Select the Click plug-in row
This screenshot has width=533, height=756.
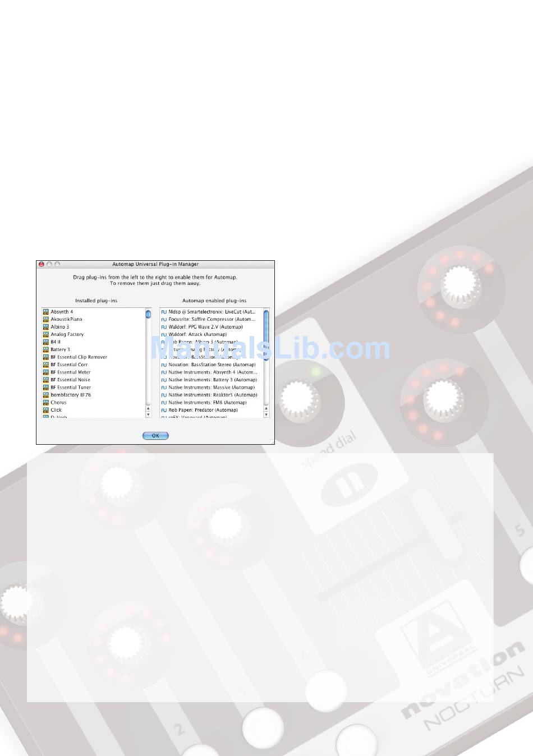click(56, 410)
